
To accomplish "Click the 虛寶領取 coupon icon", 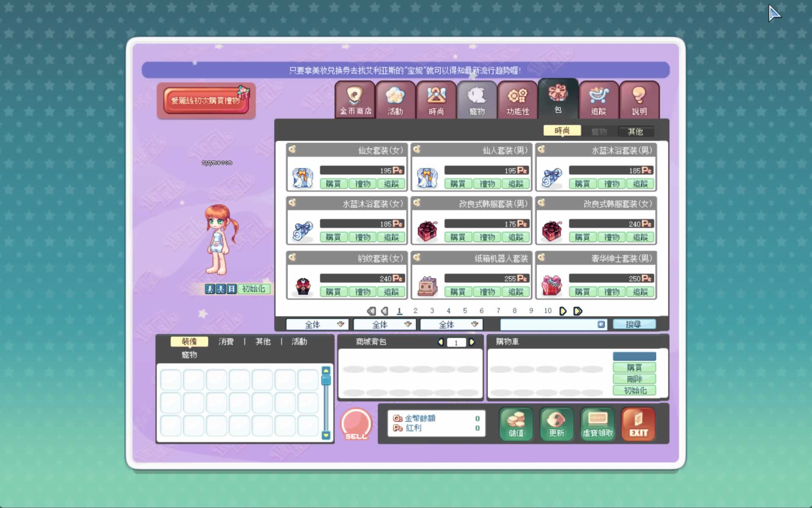I will point(597,425).
